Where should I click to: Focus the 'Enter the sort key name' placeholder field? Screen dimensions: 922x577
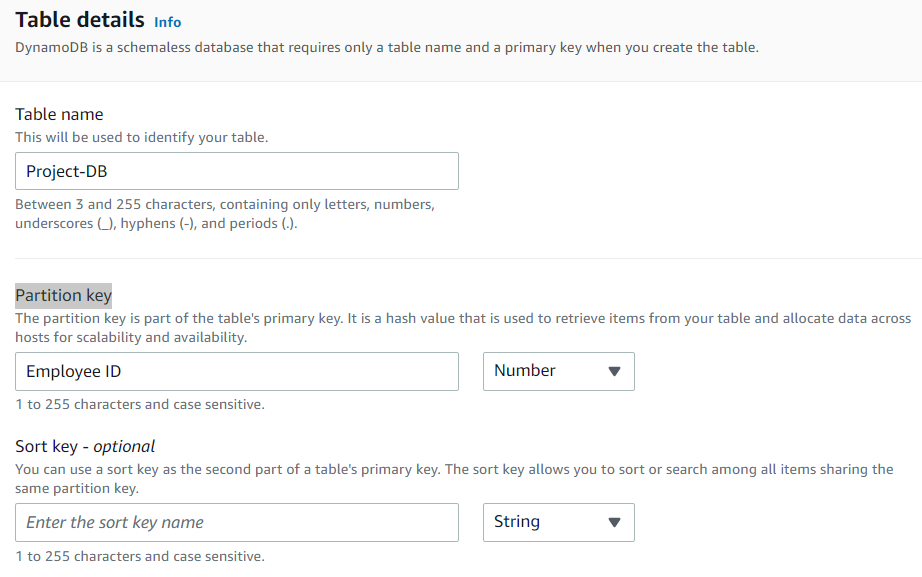click(236, 522)
